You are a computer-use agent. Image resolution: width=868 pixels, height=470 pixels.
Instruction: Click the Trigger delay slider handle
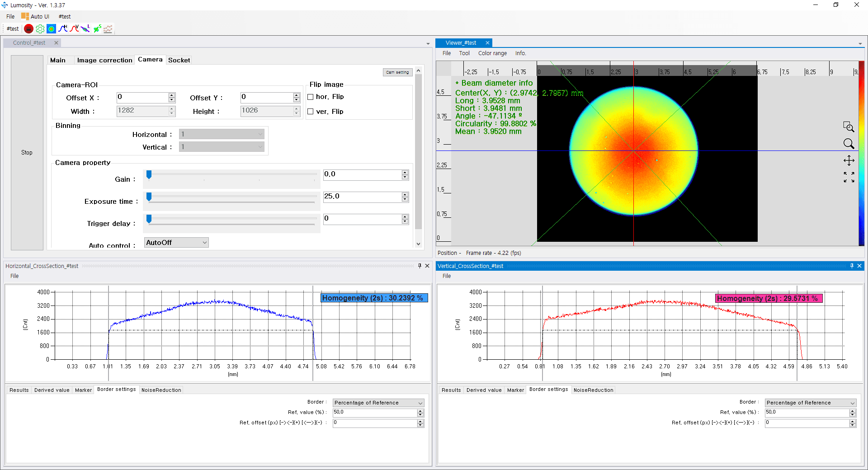tap(149, 219)
